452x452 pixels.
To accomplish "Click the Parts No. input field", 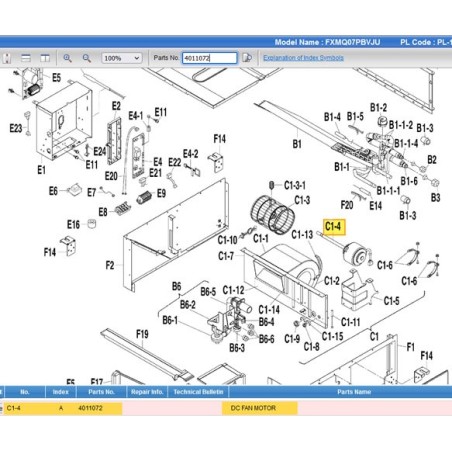I will 209,58.
